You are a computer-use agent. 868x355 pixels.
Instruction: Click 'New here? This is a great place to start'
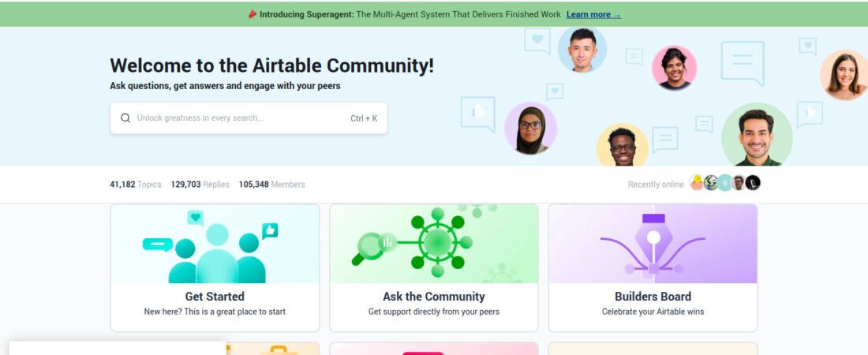point(215,312)
